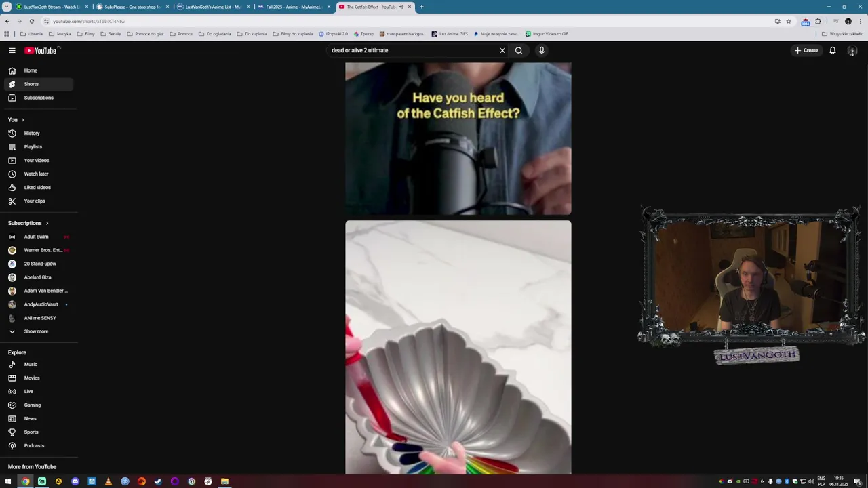Open History in the sidebar

point(39,134)
